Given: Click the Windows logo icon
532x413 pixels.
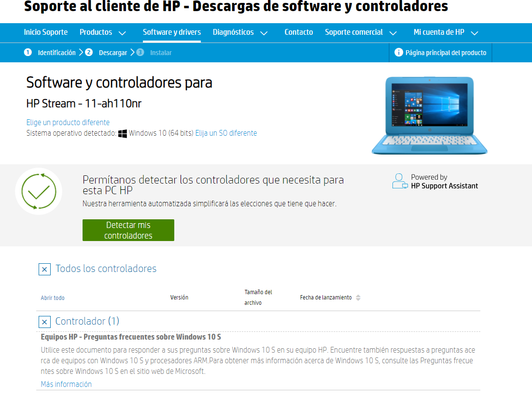Looking at the screenshot, I should pyautogui.click(x=123, y=133).
